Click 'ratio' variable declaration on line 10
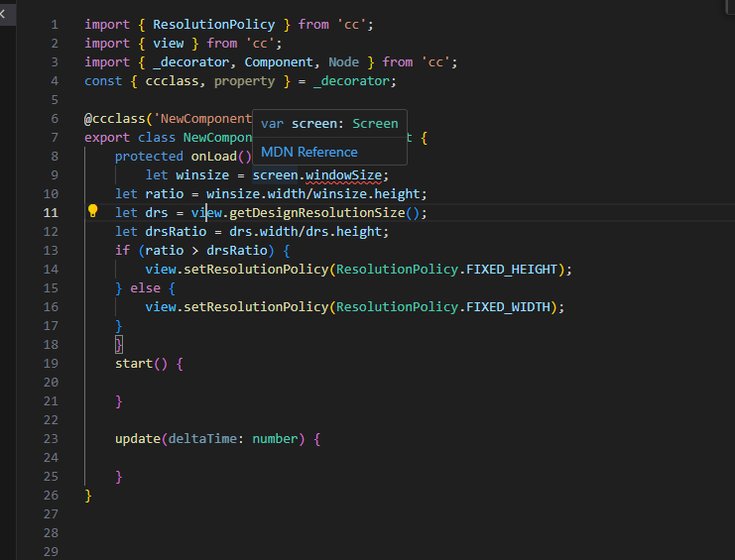The height and width of the screenshot is (560, 735). click(x=164, y=194)
